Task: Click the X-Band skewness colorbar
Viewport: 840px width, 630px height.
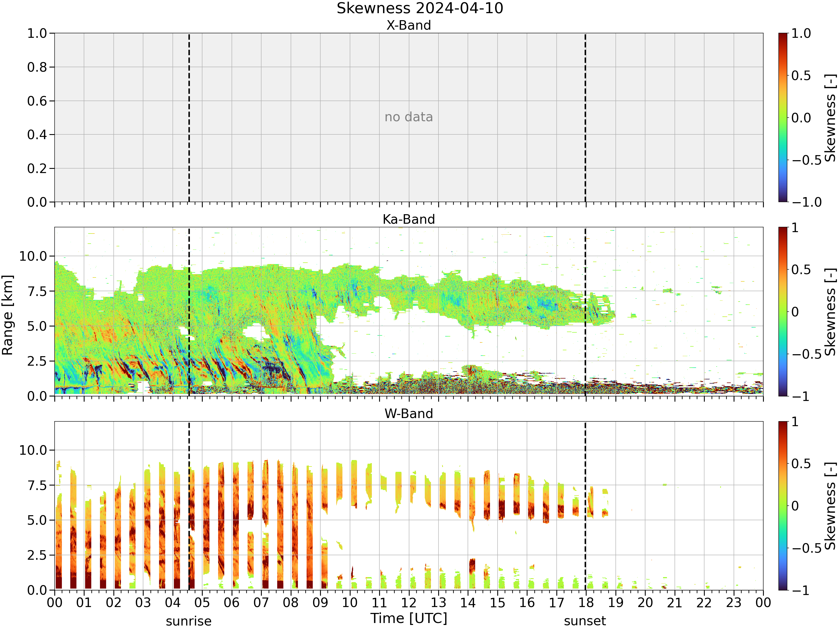Action: (x=783, y=117)
